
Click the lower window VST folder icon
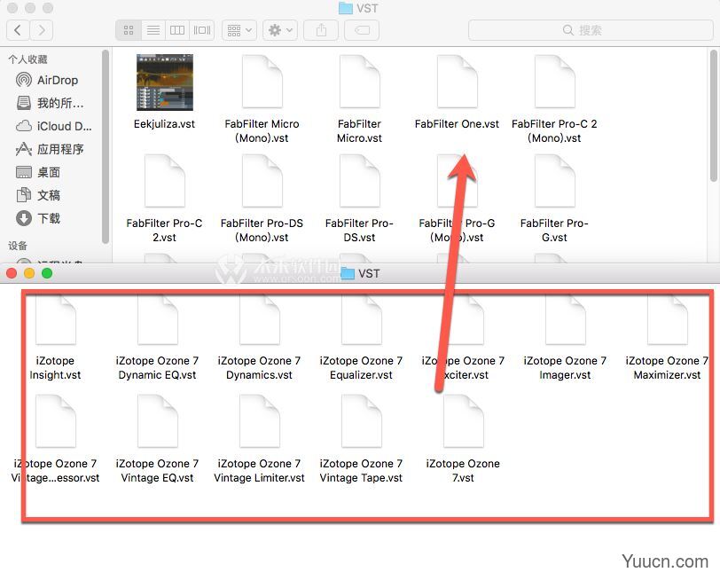(x=348, y=273)
